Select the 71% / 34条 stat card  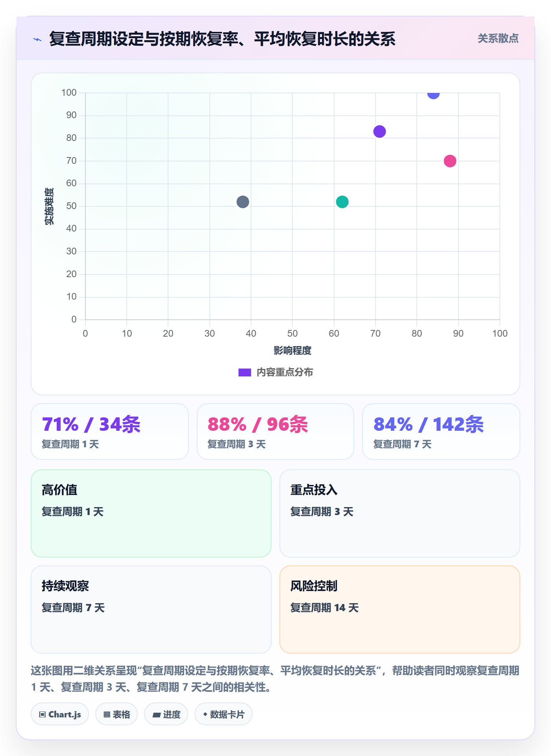pos(110,432)
